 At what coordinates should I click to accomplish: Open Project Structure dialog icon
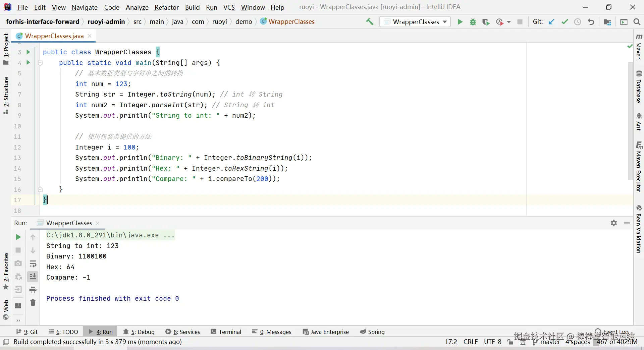[x=607, y=22]
